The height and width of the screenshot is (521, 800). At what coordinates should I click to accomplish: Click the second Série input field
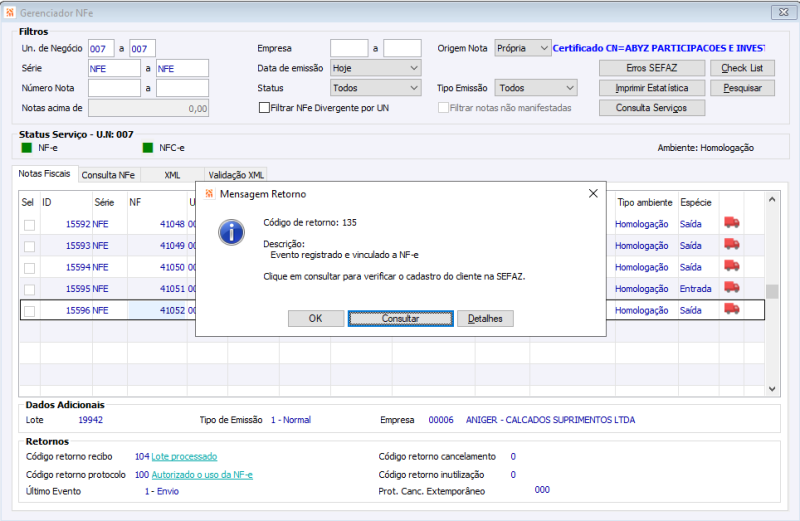click(183, 68)
